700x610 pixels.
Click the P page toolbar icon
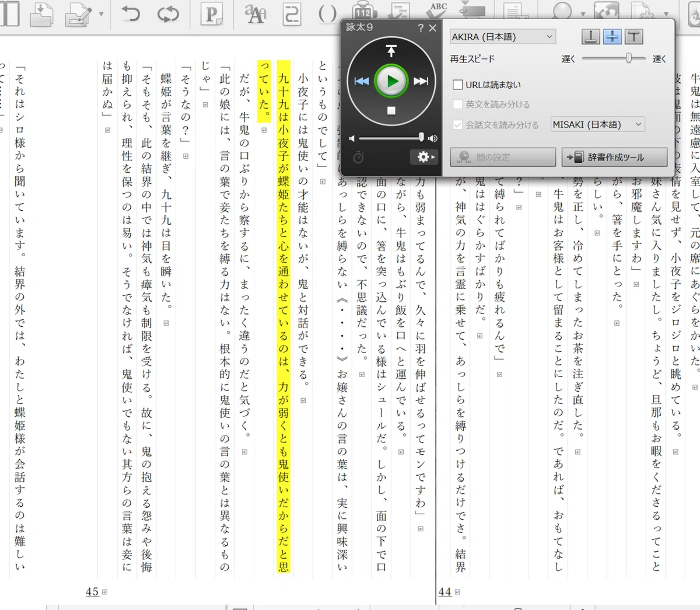point(212,14)
